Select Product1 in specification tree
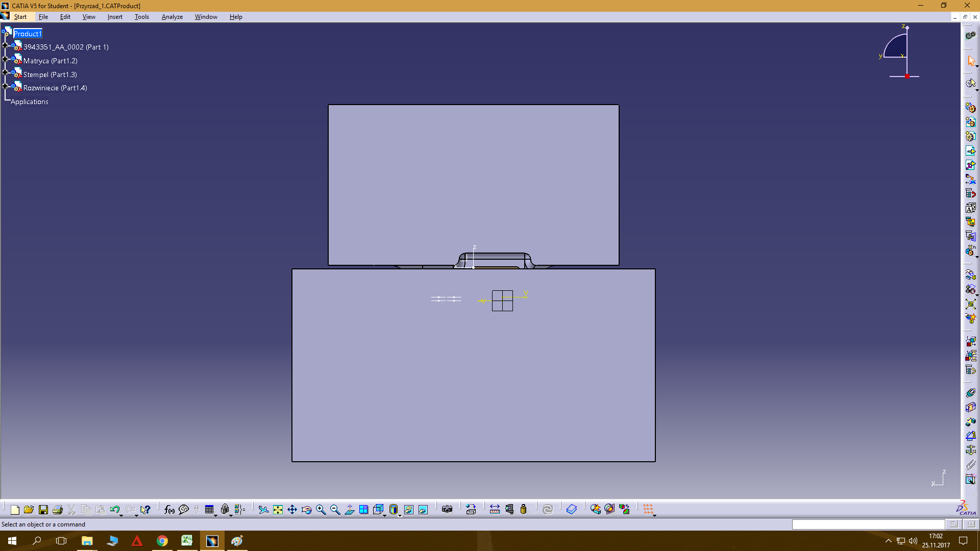The height and width of the screenshot is (551, 980). pyautogui.click(x=28, y=34)
